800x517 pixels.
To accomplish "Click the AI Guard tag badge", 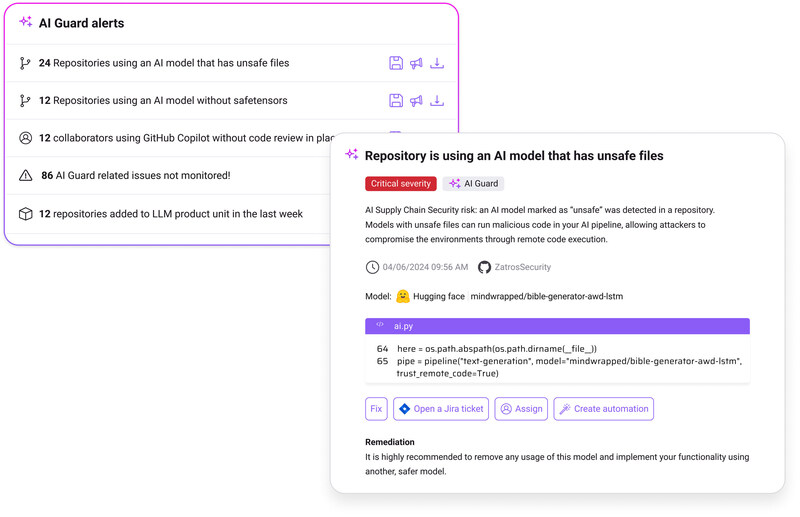I will point(473,184).
